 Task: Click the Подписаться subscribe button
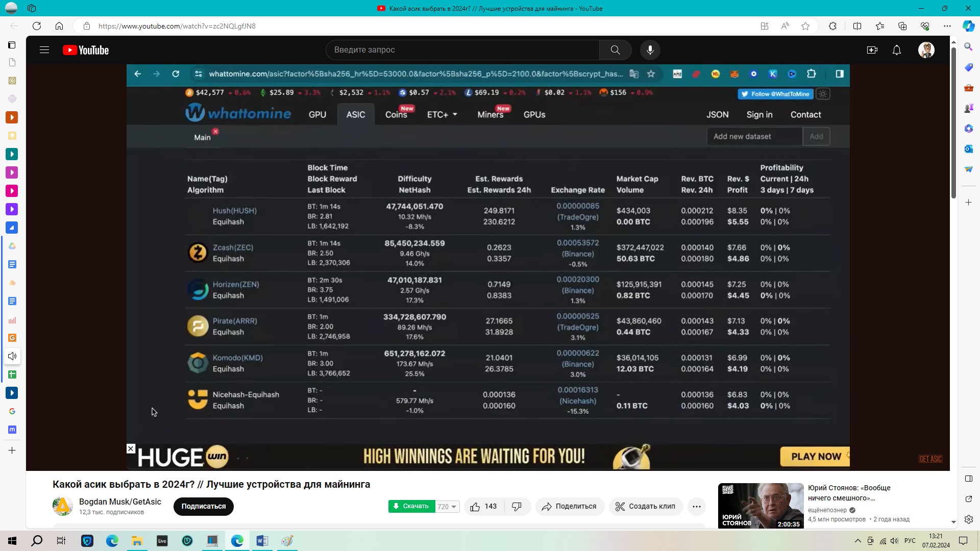pos(204,506)
